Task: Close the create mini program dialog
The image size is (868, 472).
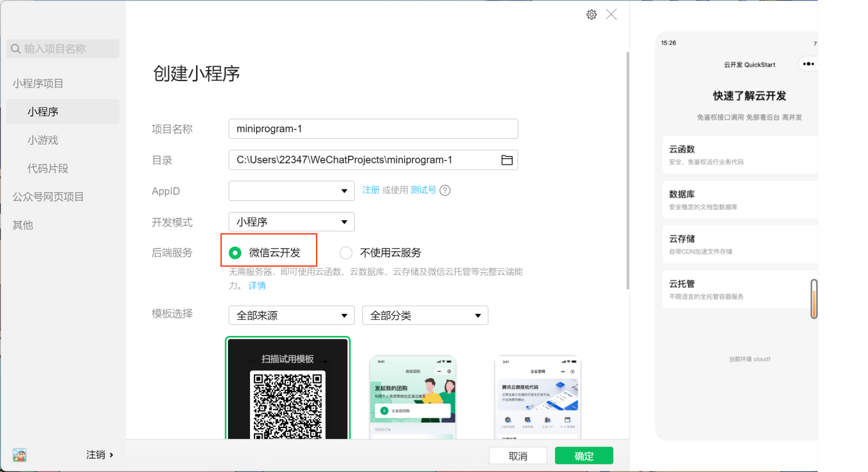Action: (611, 14)
